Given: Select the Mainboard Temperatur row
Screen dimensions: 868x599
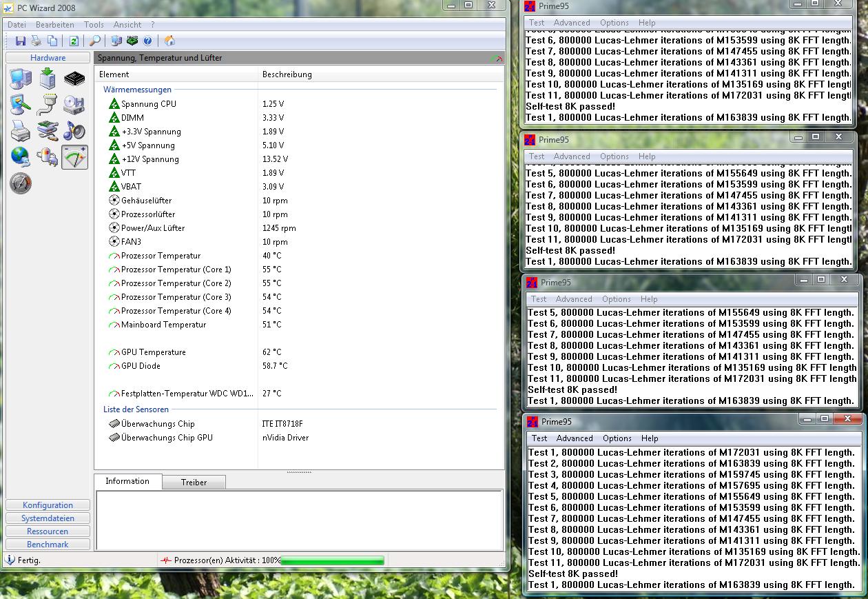Looking at the screenshot, I should (x=299, y=325).
